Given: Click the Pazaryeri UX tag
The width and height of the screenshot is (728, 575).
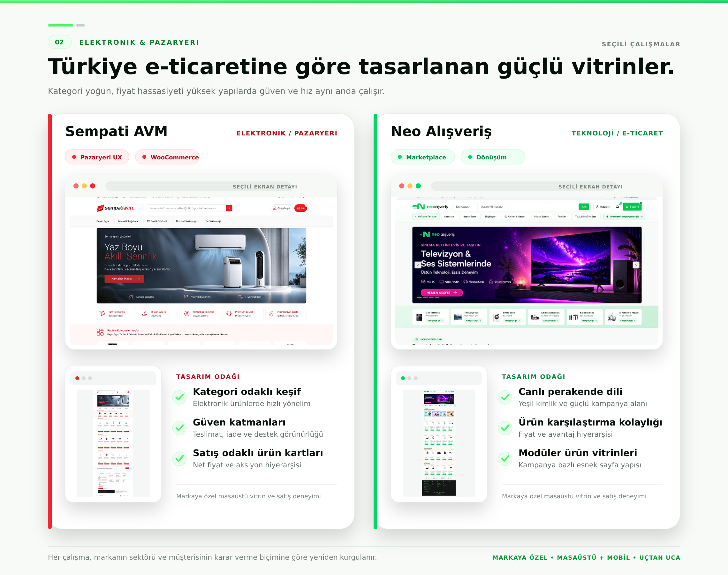Looking at the screenshot, I should pyautogui.click(x=97, y=157).
